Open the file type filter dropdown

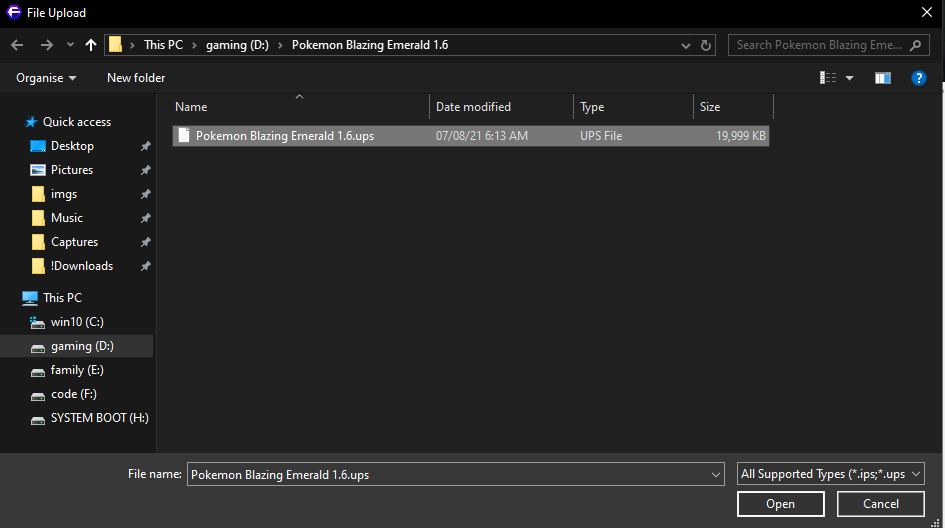click(x=830, y=474)
